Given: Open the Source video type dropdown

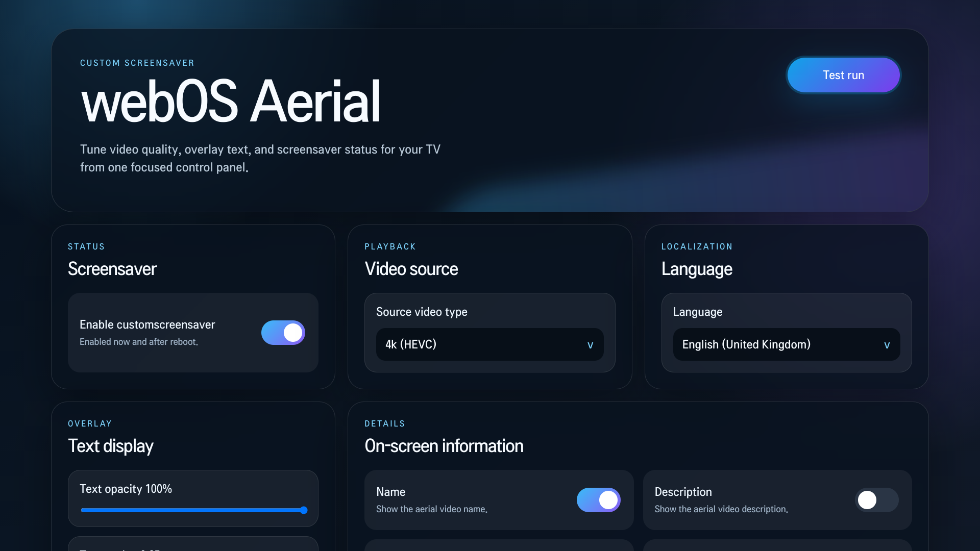Looking at the screenshot, I should pyautogui.click(x=490, y=344).
